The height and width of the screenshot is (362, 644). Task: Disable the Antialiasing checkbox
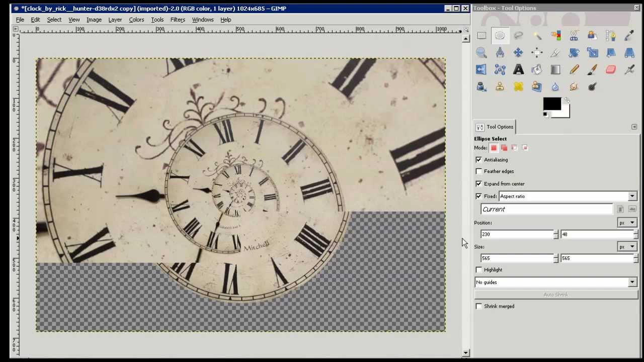click(x=478, y=160)
